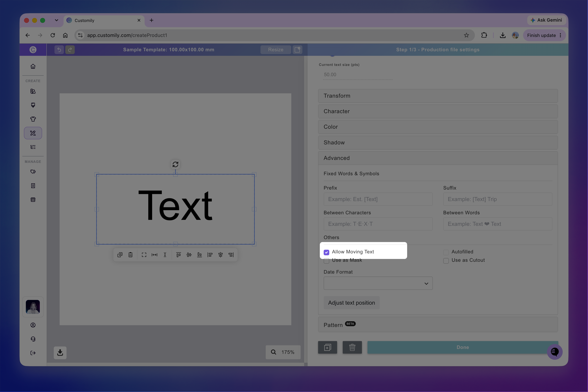The height and width of the screenshot is (392, 588).
Task: Click the fit width icon in floating toolbar
Action: coord(155,255)
